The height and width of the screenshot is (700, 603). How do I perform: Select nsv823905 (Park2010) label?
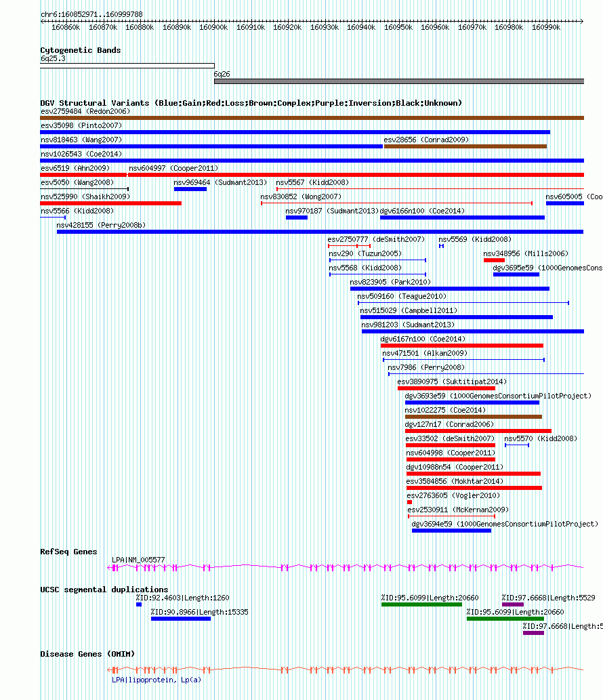[x=390, y=283]
